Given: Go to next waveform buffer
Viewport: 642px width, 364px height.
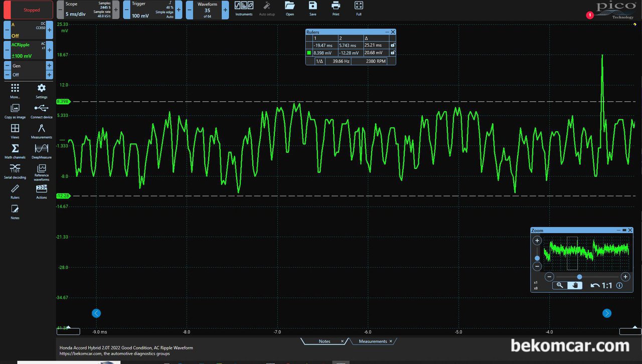Looking at the screenshot, I should [x=225, y=10].
